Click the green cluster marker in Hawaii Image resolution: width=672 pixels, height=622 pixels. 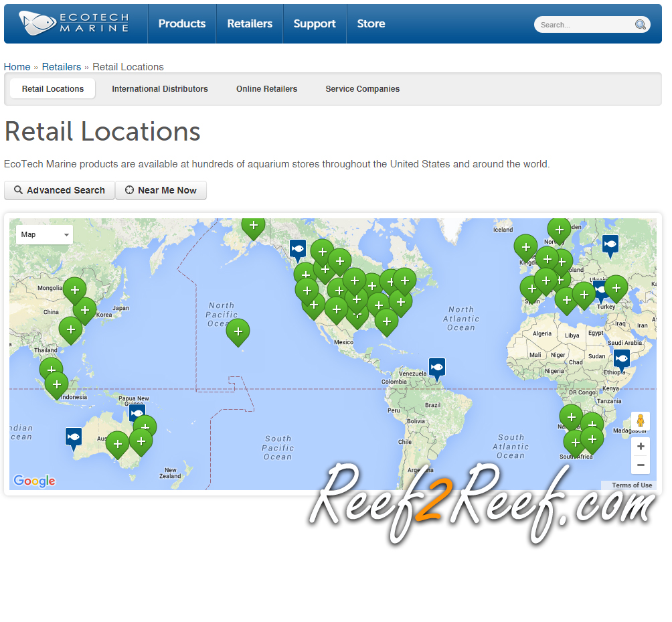(238, 332)
